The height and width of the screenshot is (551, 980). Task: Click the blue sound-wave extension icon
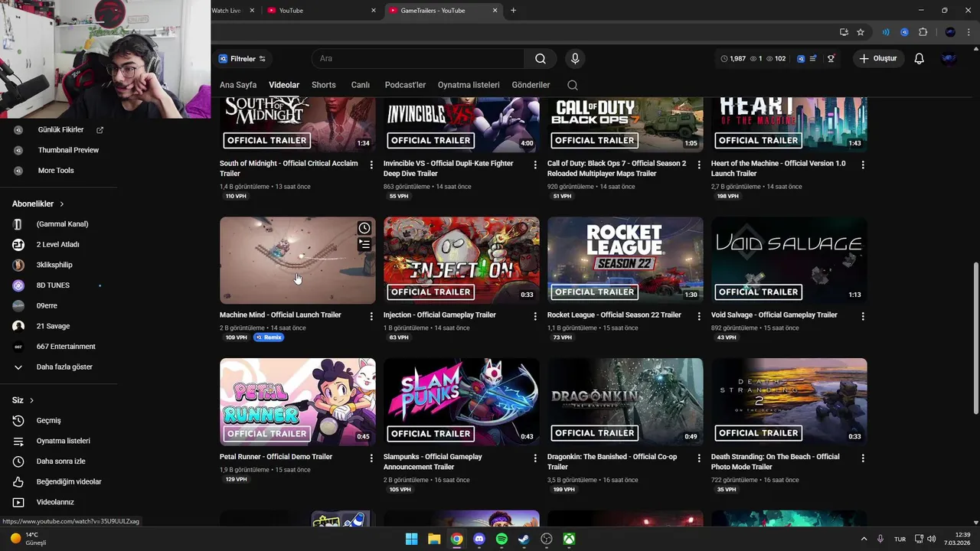pyautogui.click(x=886, y=32)
